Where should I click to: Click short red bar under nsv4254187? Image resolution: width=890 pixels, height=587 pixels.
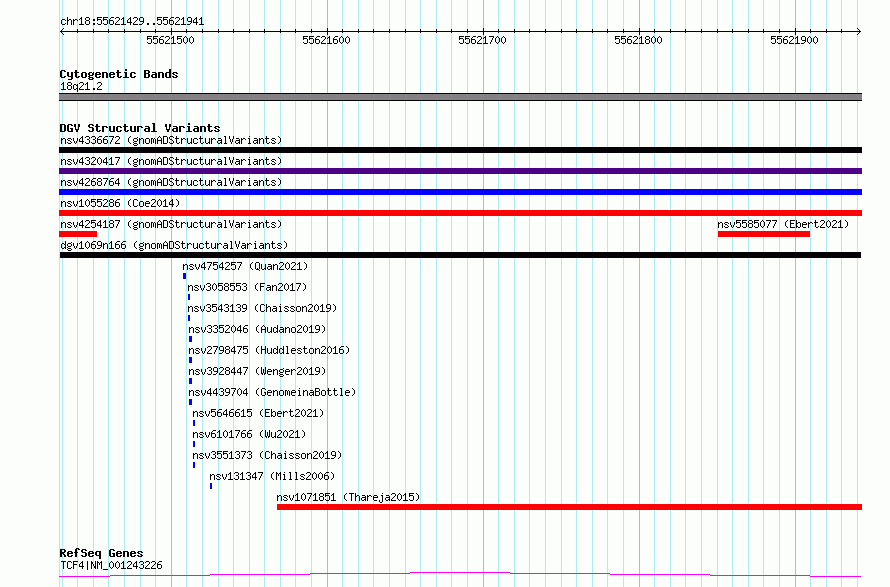[x=78, y=234]
